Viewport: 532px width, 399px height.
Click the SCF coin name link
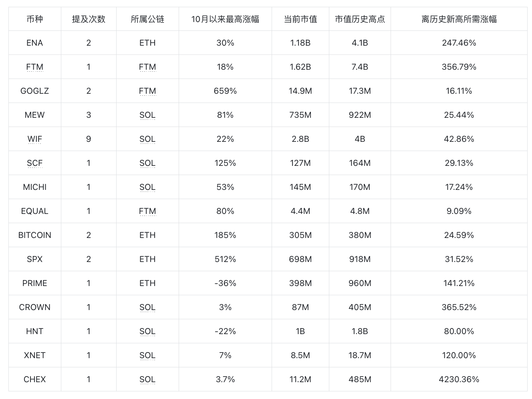tap(34, 163)
